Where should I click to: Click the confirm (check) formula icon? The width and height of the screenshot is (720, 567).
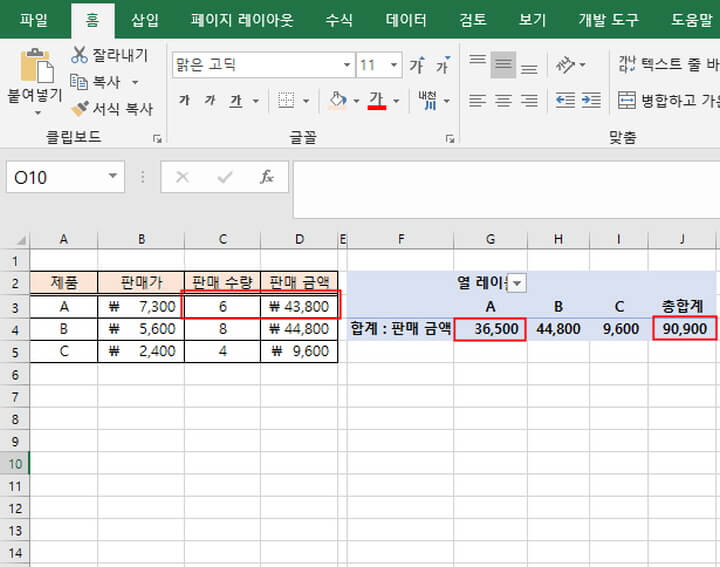click(225, 176)
